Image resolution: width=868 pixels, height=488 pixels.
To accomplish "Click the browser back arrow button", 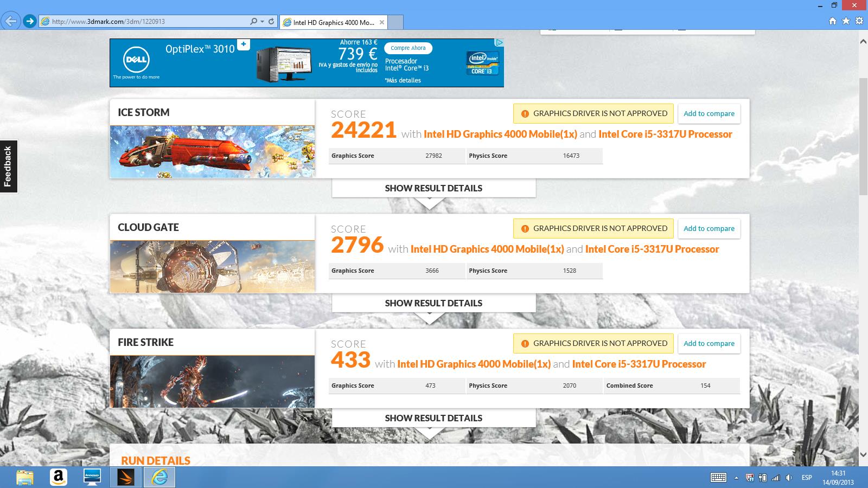I will (x=11, y=22).
